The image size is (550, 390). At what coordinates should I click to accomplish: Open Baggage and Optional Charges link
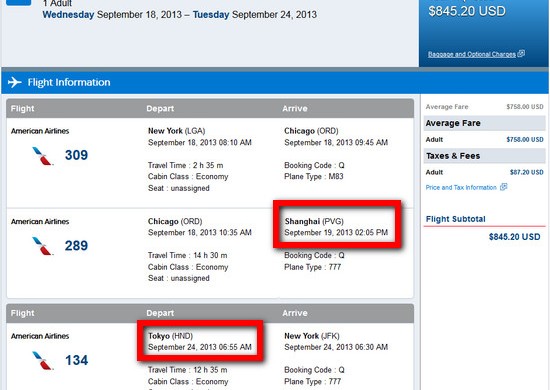(472, 54)
